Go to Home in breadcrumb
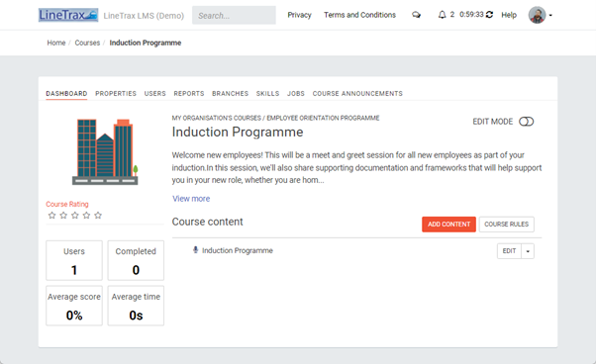596x364 pixels. 56,43
